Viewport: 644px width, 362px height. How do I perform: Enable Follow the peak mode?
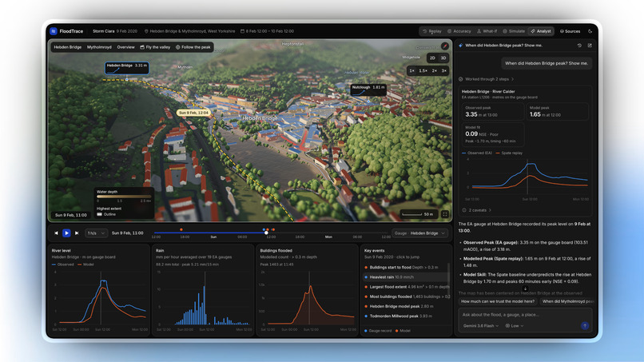193,47
